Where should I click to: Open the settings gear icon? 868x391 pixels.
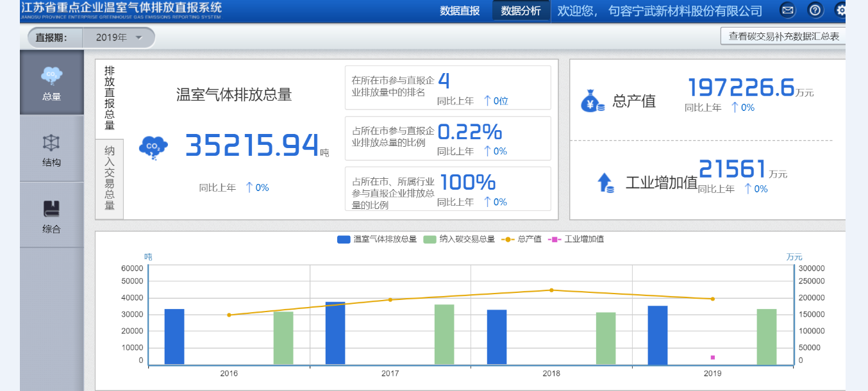pyautogui.click(x=841, y=10)
